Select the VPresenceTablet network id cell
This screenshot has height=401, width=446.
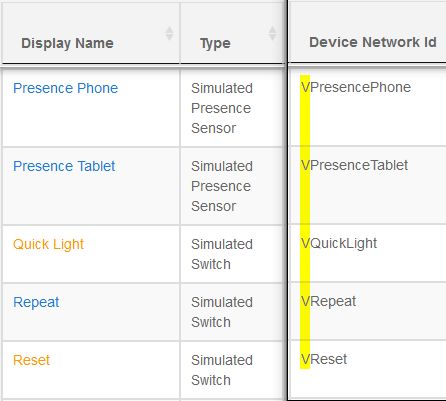(x=368, y=185)
